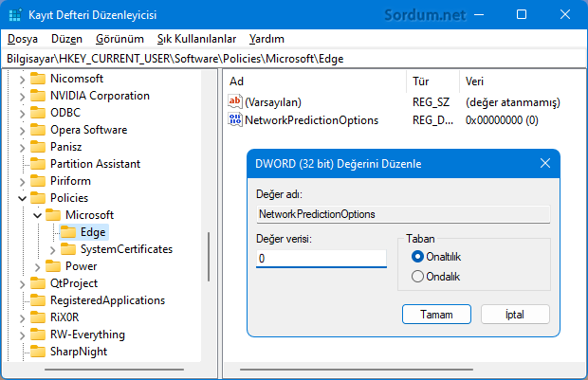Collapse the Microsoft tree node

[37, 215]
